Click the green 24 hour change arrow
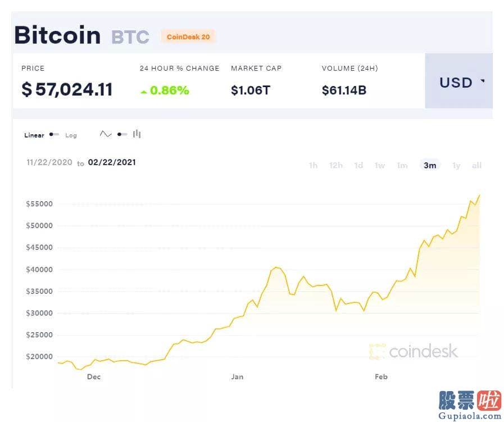Image resolution: width=504 pixels, height=422 pixels. [144, 92]
